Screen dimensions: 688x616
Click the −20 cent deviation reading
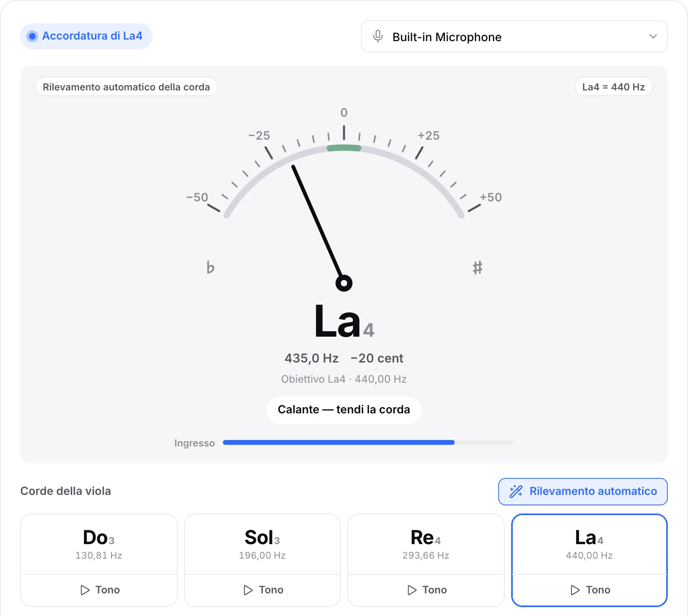[377, 358]
